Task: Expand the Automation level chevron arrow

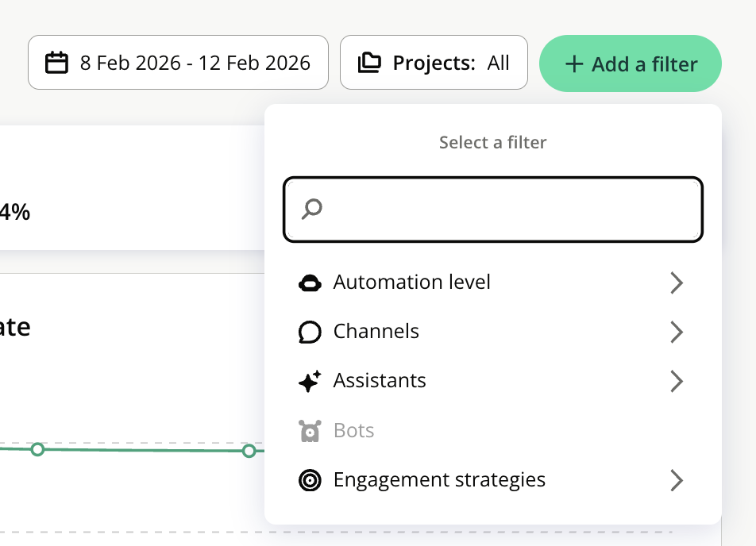Action: 676,283
